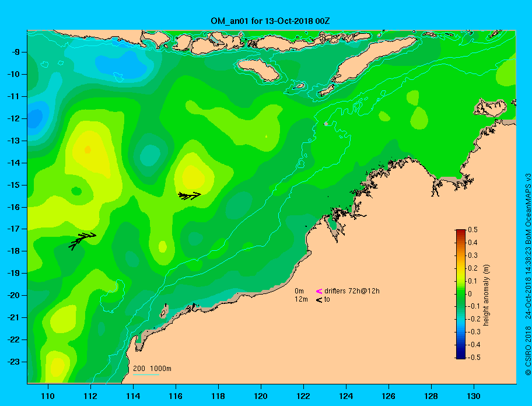
Task: Click the latitude axis label '-10'
Action: coord(14,74)
